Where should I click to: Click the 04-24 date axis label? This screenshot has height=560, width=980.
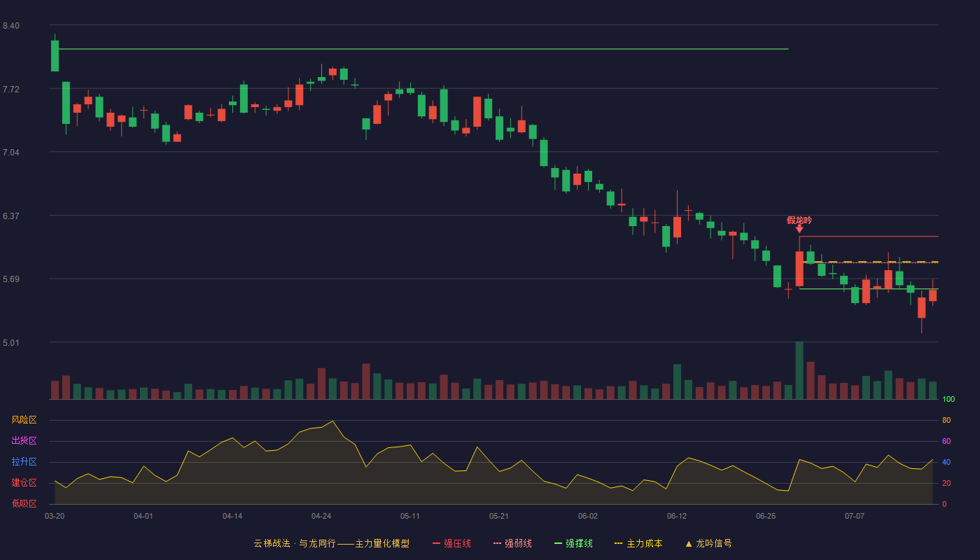click(x=321, y=516)
